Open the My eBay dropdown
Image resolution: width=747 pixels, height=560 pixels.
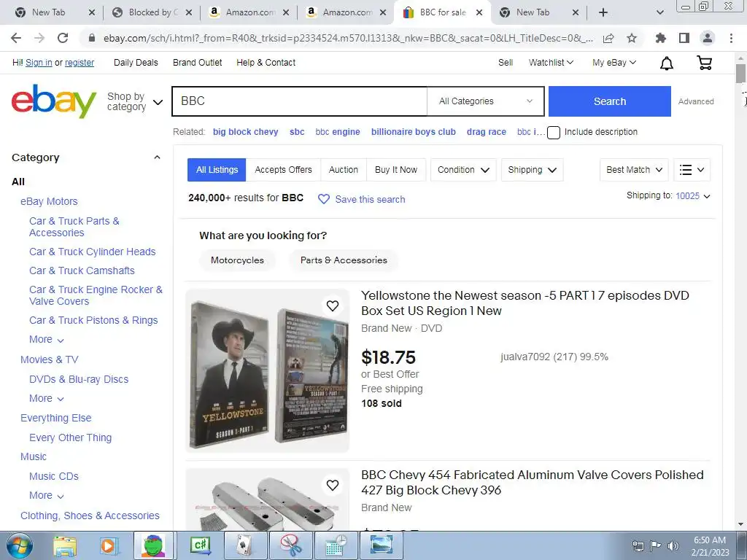[614, 63]
